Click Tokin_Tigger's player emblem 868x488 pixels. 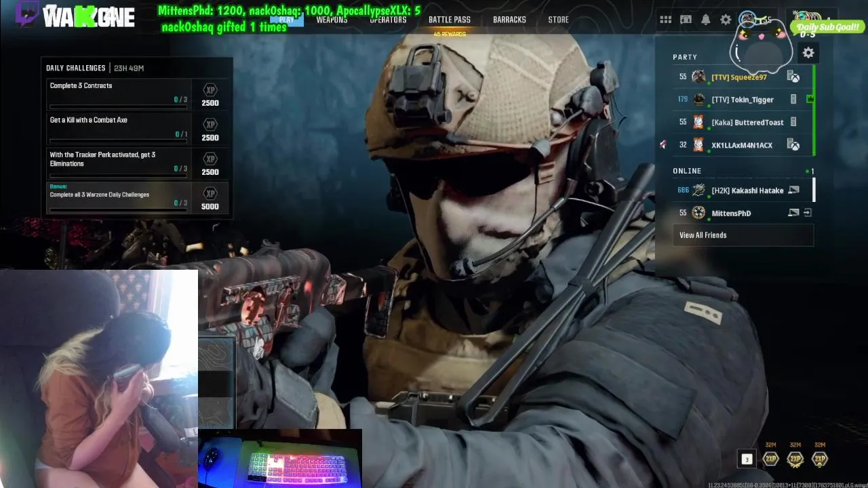[698, 99]
